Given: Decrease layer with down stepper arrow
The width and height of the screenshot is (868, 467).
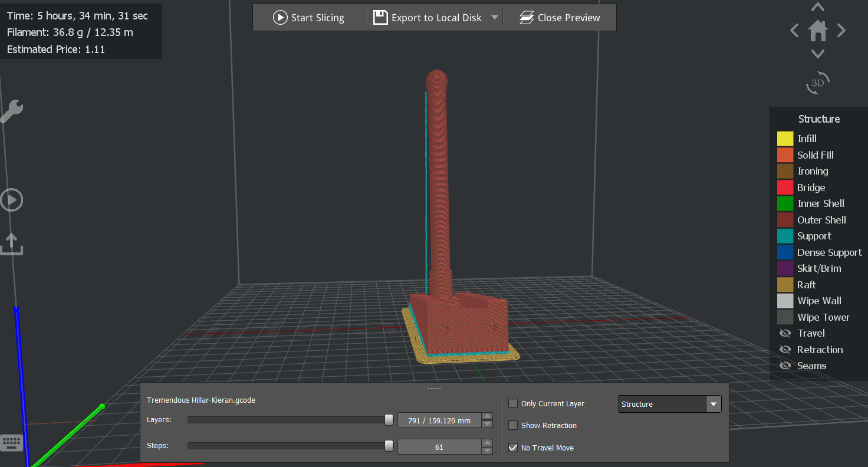Looking at the screenshot, I should click(x=487, y=424).
